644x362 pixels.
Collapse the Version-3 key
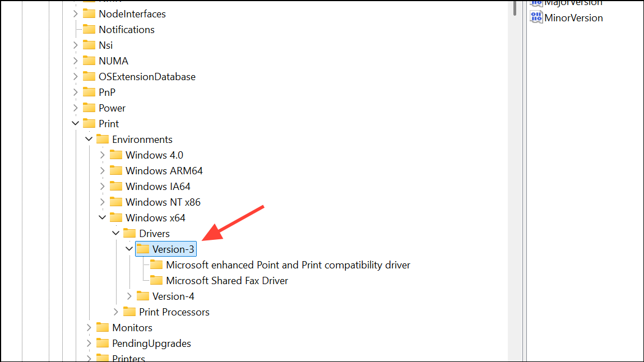[x=129, y=249]
